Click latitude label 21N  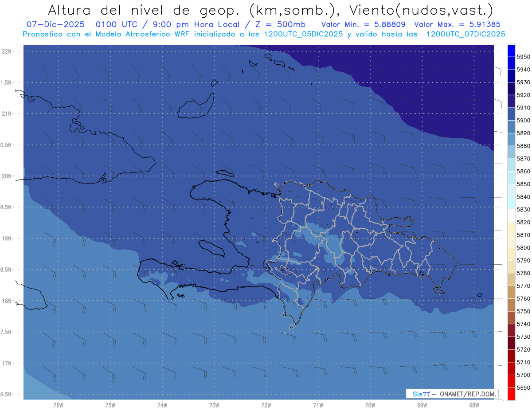6,114
